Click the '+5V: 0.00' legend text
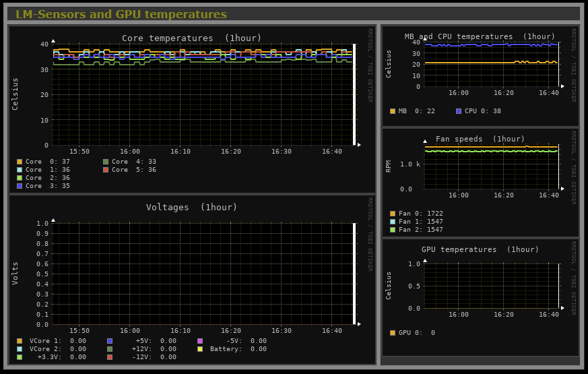The image size is (588, 374). [x=156, y=341]
